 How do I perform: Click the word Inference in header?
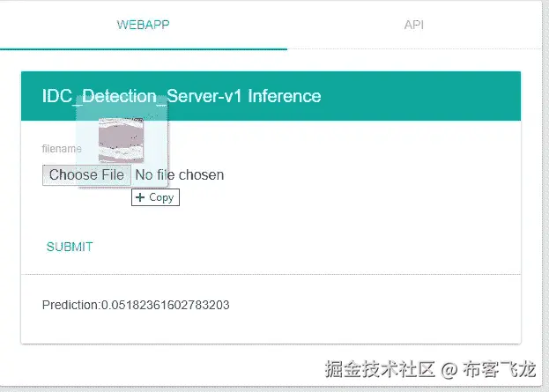pyautogui.click(x=284, y=96)
